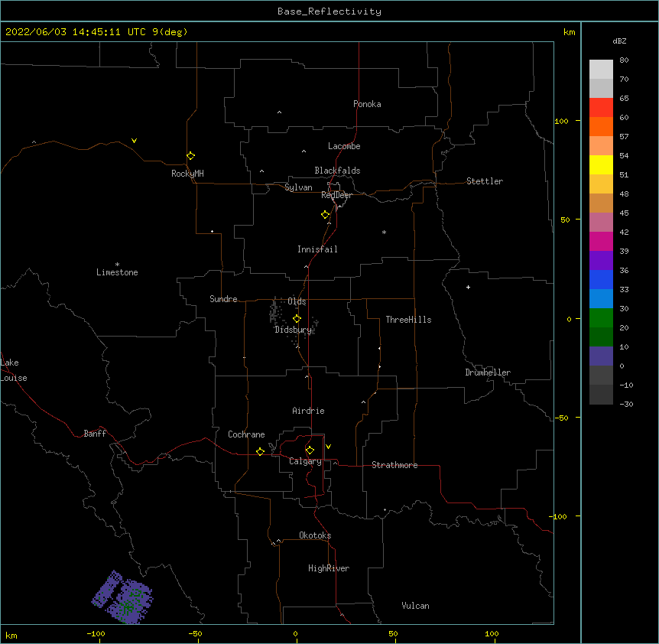
Task: Select the red 60-65 dBZ legend swatch
Action: point(601,108)
